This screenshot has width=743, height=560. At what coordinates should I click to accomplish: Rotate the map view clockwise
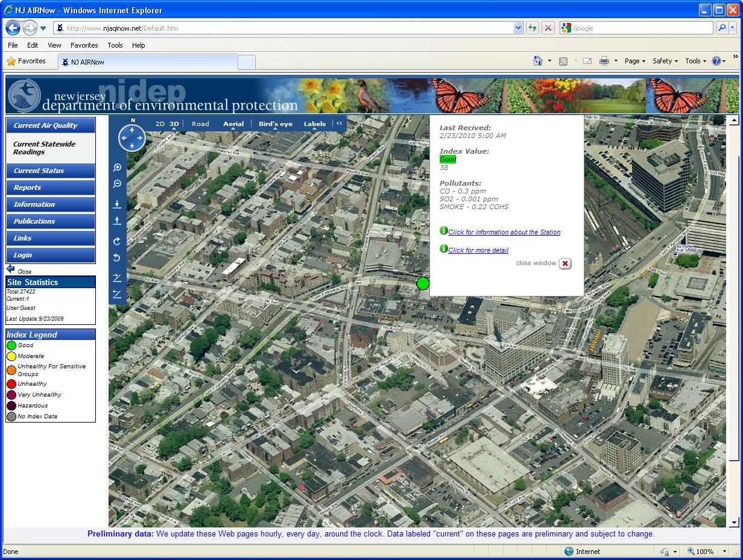(118, 241)
